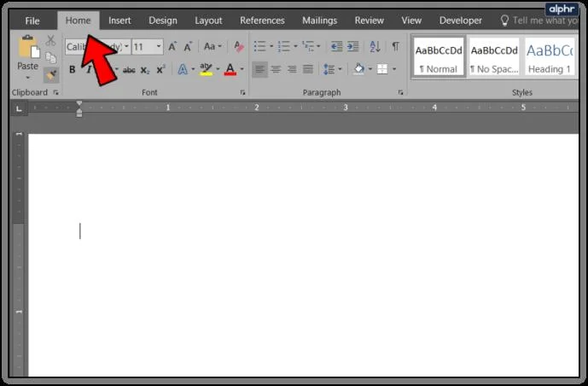
Task: Select the Format Painter brush icon
Action: coord(51,75)
